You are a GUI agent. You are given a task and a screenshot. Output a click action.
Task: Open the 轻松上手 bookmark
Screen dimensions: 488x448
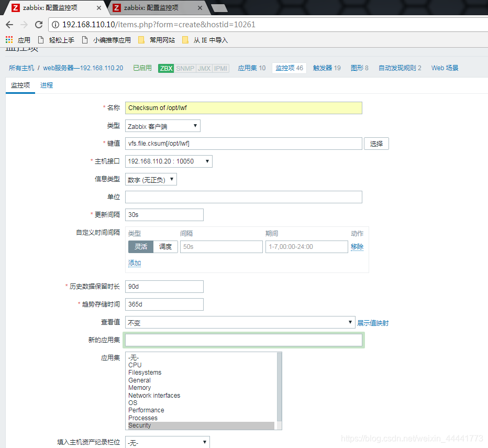click(57, 40)
